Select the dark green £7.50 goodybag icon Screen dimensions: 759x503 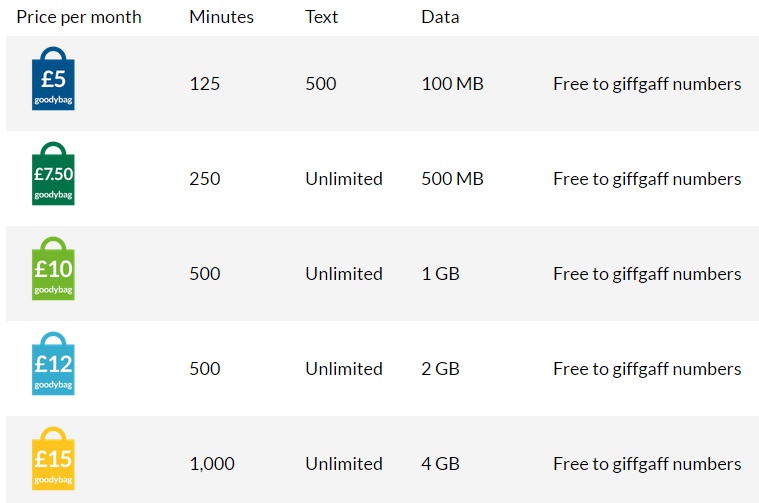coord(53,174)
